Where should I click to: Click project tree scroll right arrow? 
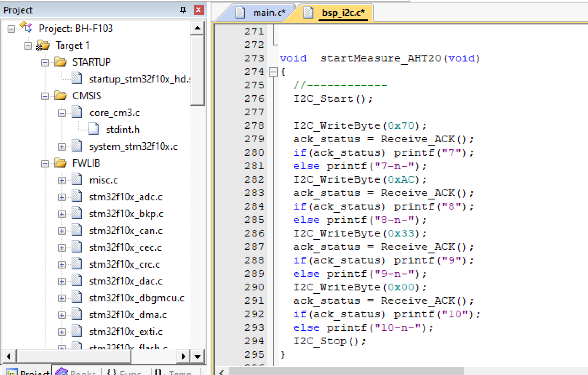(x=183, y=356)
